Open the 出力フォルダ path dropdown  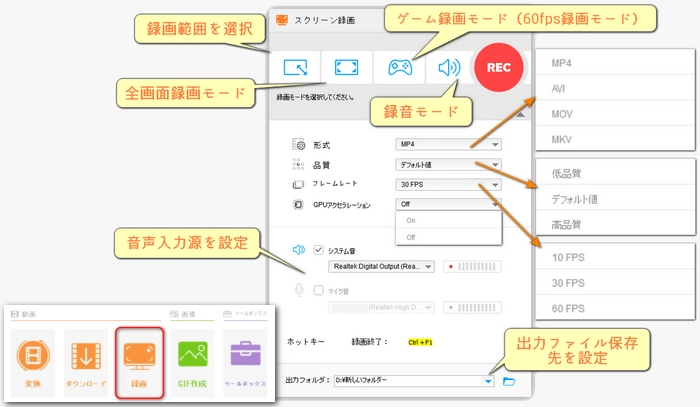[x=488, y=381]
